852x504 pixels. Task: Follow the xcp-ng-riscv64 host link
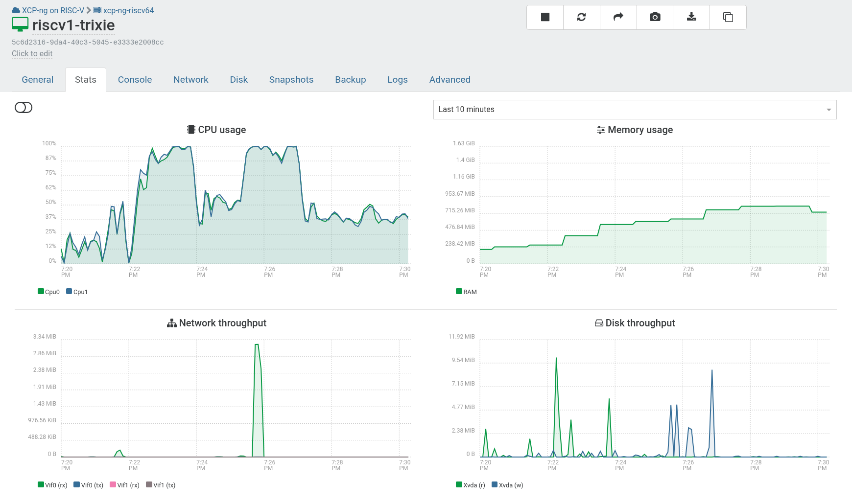[x=128, y=10]
